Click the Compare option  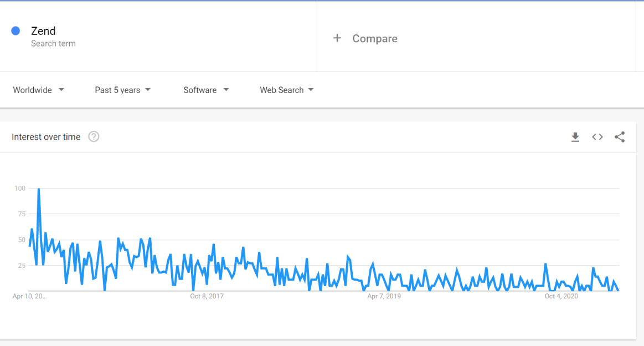pos(374,38)
